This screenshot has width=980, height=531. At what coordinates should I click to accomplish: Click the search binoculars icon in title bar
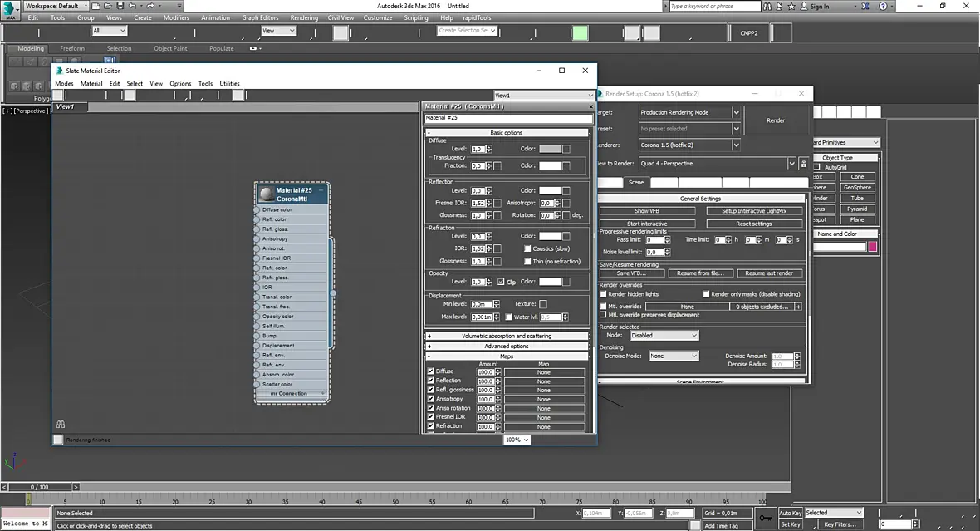click(x=767, y=7)
